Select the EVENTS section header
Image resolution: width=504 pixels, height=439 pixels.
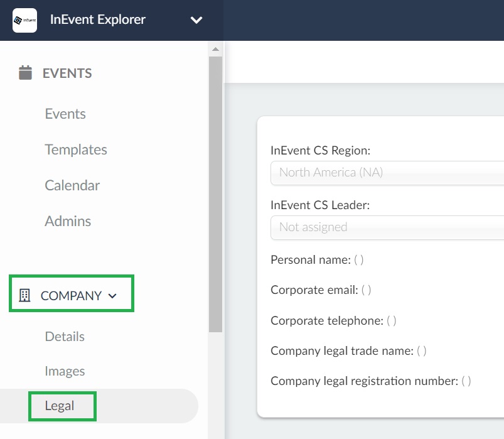coord(67,73)
